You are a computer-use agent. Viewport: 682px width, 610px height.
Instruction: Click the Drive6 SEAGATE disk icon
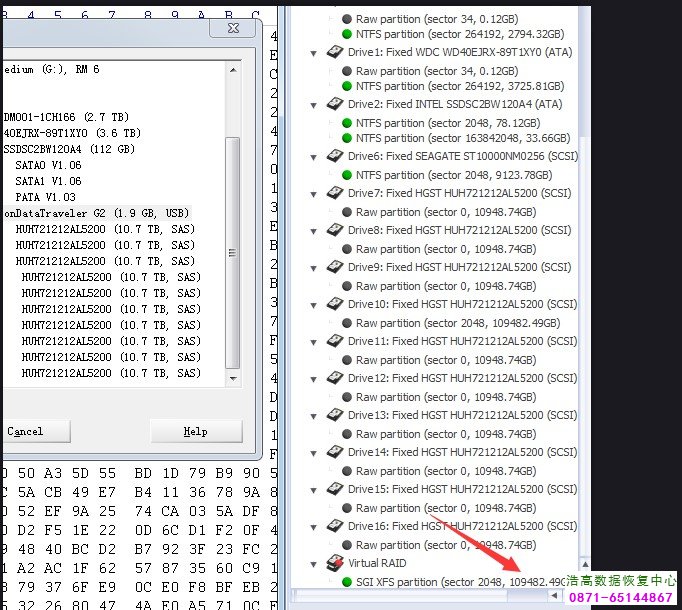[335, 156]
